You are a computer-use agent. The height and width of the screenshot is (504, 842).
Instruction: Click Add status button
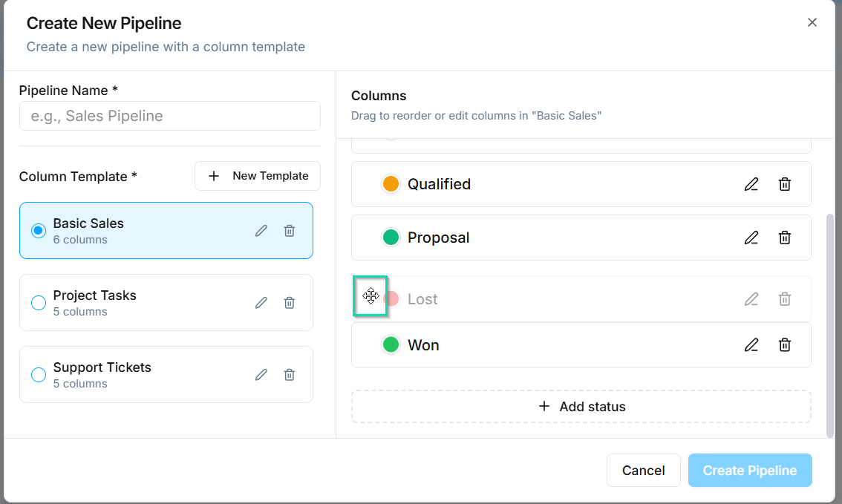point(581,407)
